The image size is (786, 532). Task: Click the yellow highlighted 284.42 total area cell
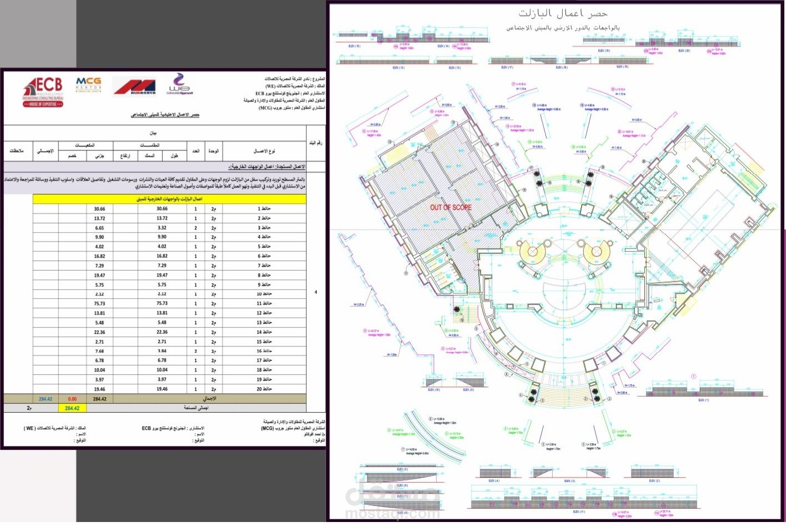[x=72, y=408]
